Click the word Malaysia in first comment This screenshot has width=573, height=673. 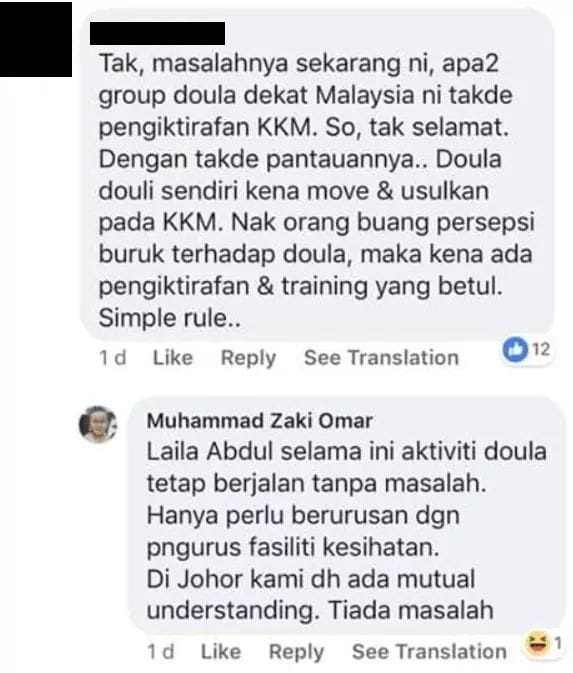coord(365,95)
